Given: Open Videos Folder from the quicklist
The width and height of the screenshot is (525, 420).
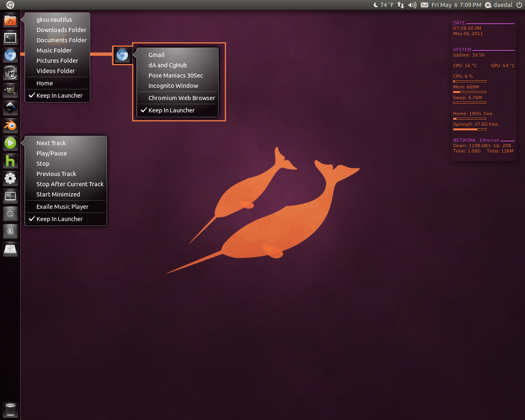Looking at the screenshot, I should [57, 71].
